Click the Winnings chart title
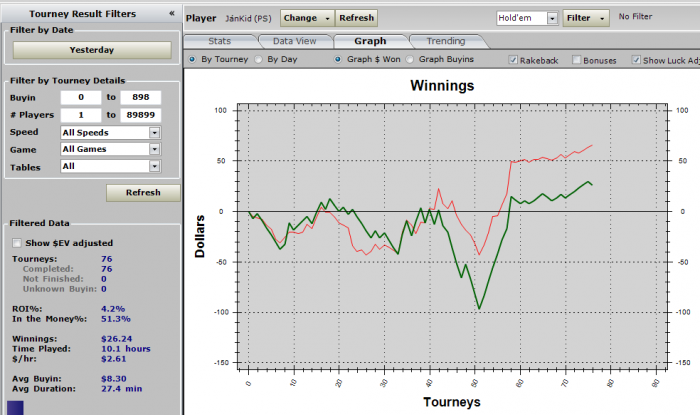Viewport: 700px width, 415px height. click(442, 86)
